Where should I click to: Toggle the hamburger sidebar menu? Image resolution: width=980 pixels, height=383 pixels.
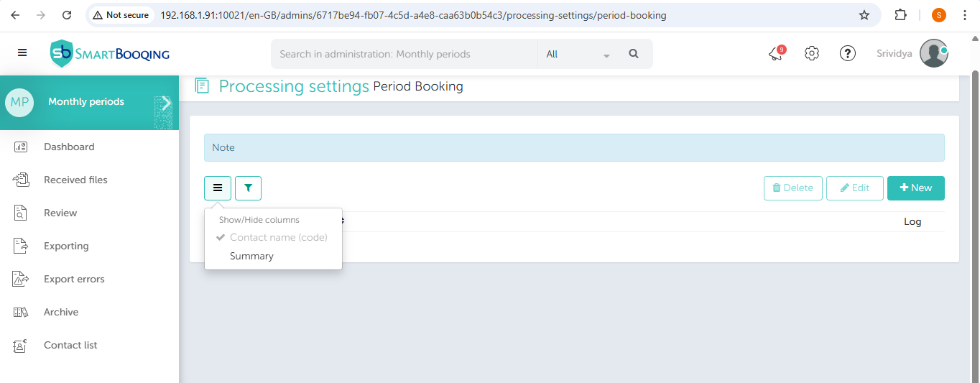click(x=22, y=53)
